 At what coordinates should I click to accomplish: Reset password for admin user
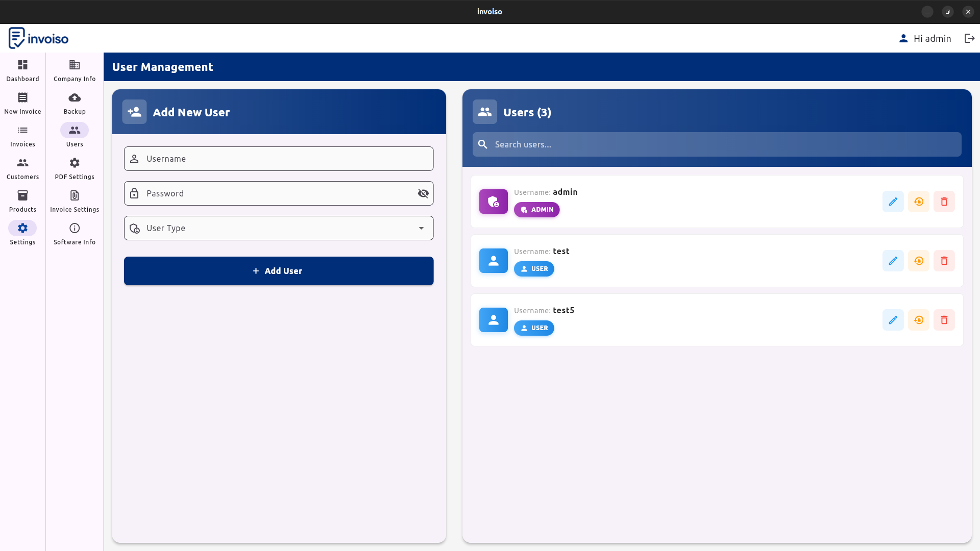pos(918,202)
